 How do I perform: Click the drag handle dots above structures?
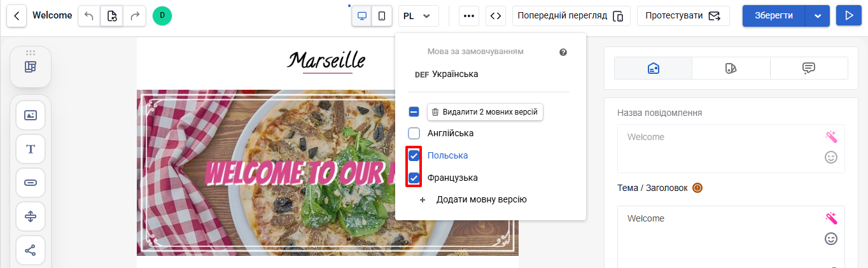pyautogui.click(x=31, y=53)
